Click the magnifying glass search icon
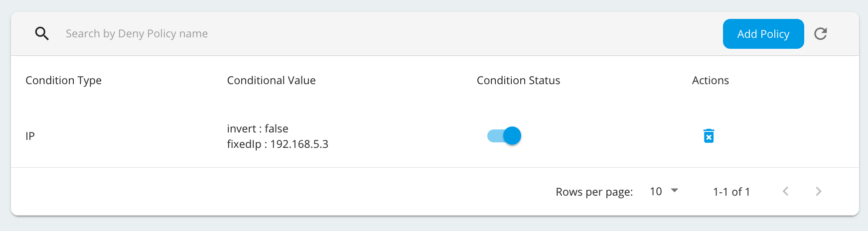The image size is (868, 231). coord(42,34)
